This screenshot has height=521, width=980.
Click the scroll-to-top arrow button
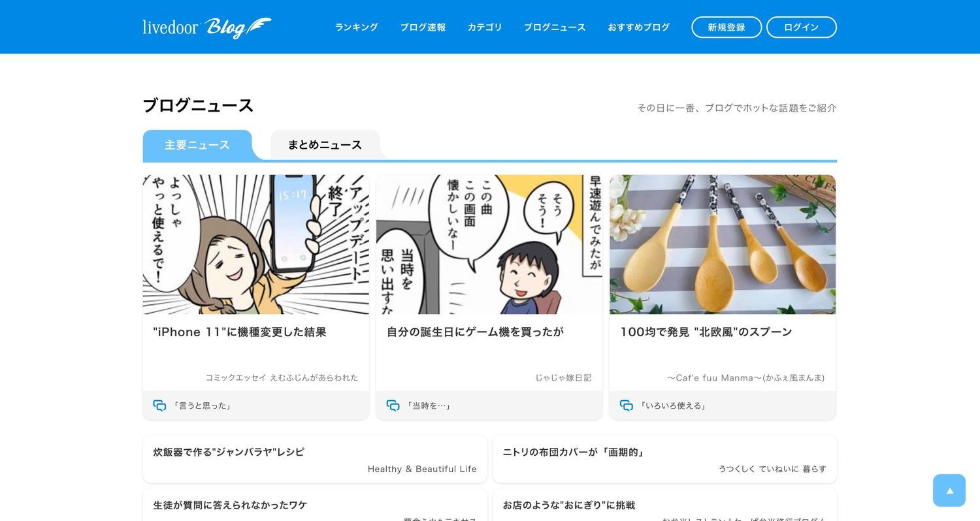(x=949, y=490)
